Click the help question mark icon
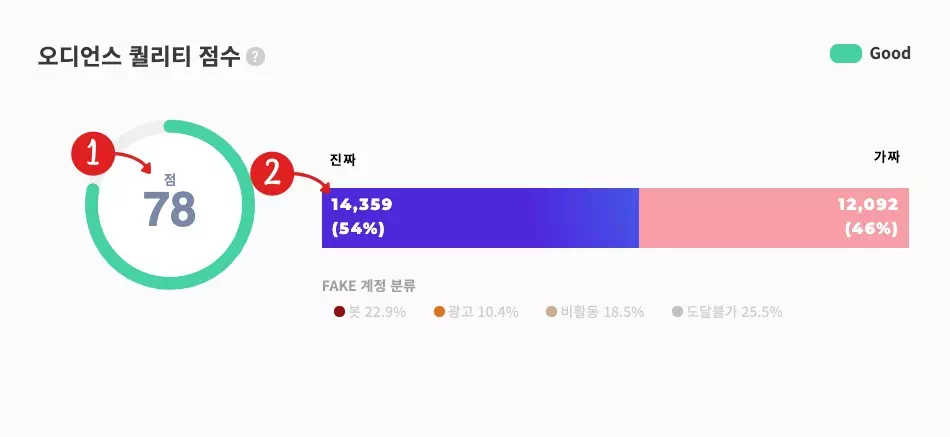 pyautogui.click(x=255, y=57)
